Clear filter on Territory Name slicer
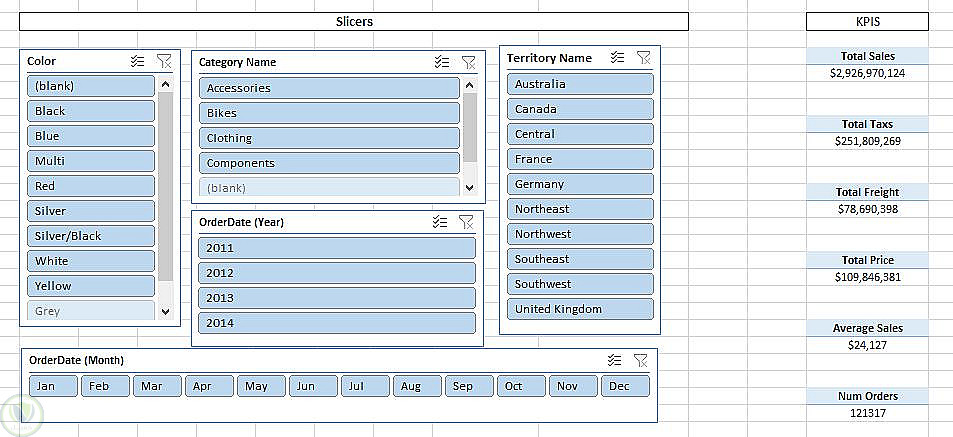 point(644,58)
